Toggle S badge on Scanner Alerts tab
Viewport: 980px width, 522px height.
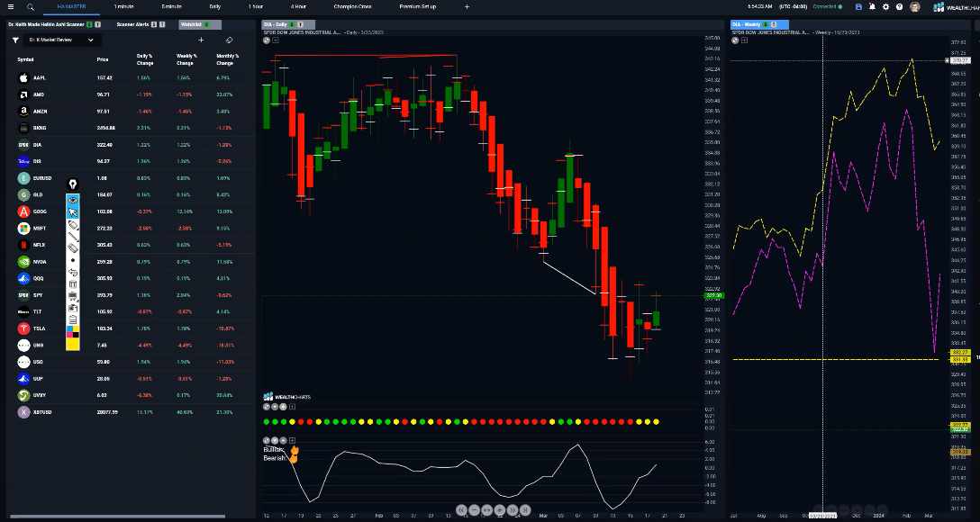tap(154, 24)
